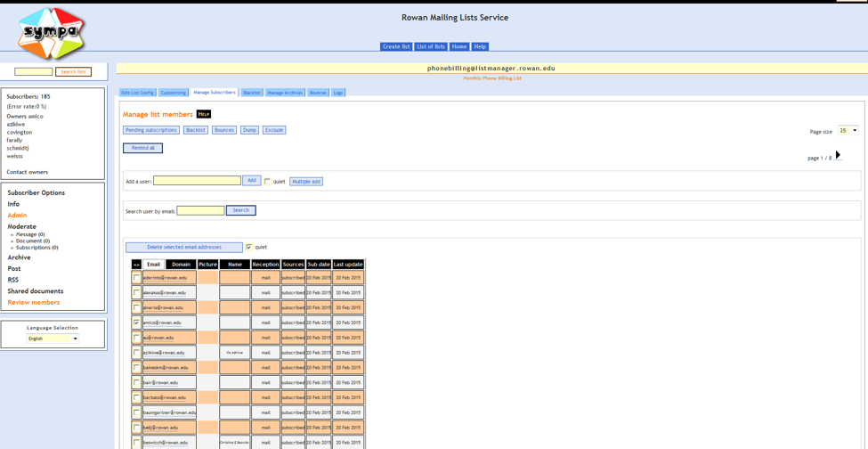This screenshot has width=868, height=449.
Task: Open Archive in sidebar
Action: [x=19, y=257]
